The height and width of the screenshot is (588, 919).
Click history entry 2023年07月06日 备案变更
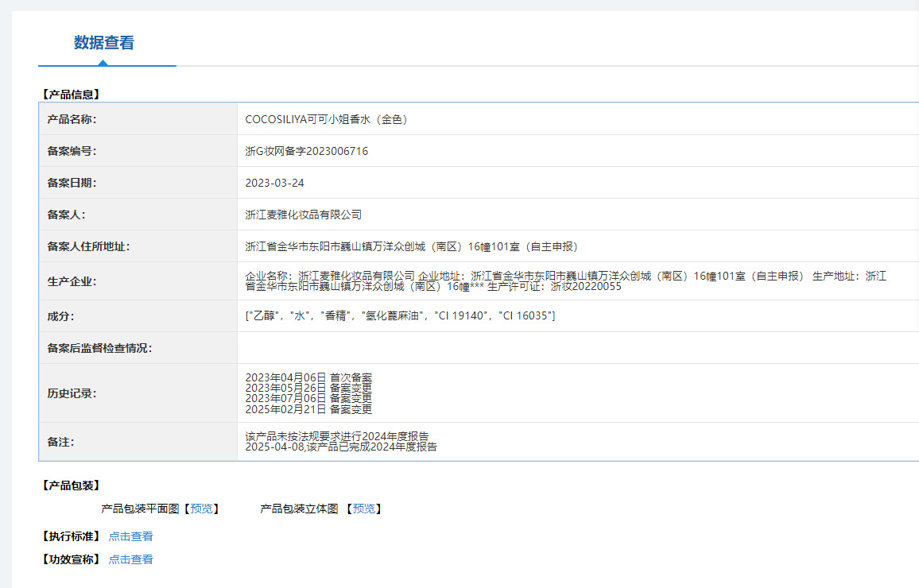pos(308,399)
